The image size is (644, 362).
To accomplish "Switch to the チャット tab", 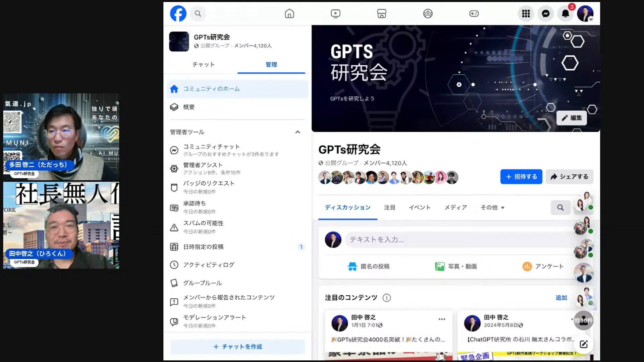I will click(204, 65).
